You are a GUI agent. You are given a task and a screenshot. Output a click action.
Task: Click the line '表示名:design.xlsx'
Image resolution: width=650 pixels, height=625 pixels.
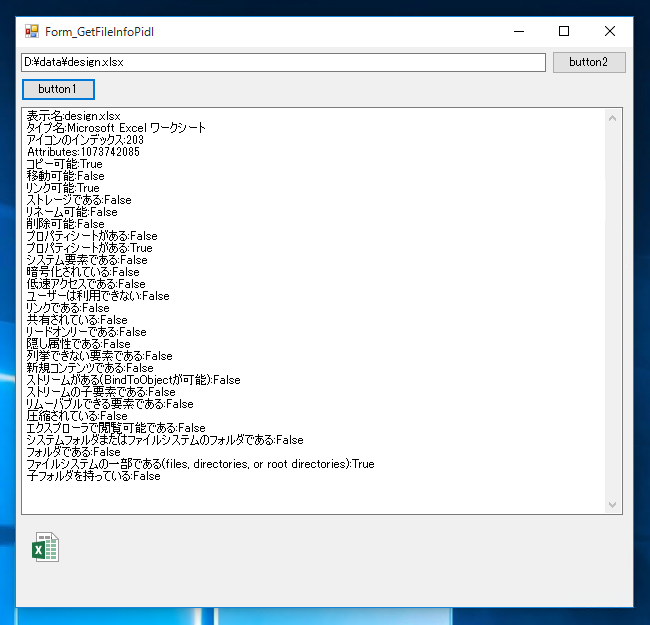(73, 116)
